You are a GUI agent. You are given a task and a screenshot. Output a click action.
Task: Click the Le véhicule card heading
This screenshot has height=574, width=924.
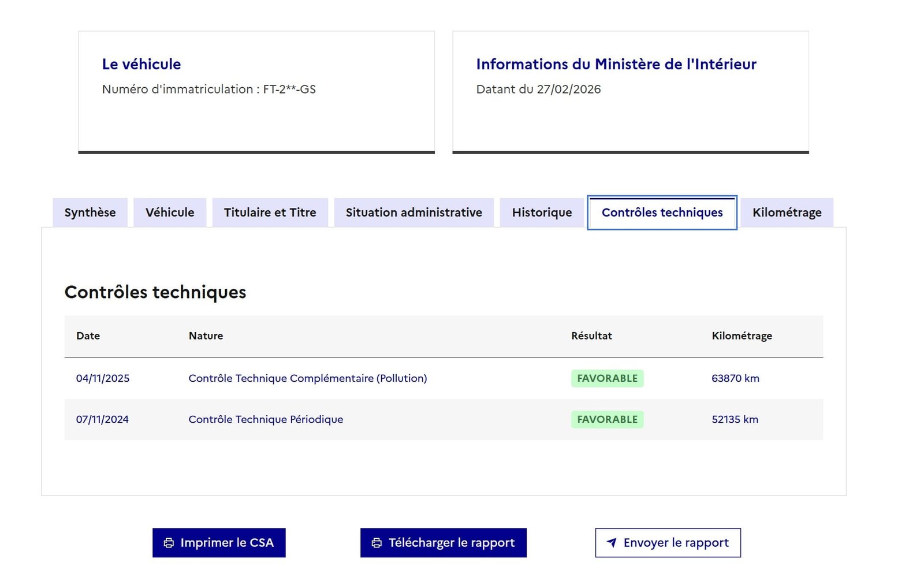point(141,64)
